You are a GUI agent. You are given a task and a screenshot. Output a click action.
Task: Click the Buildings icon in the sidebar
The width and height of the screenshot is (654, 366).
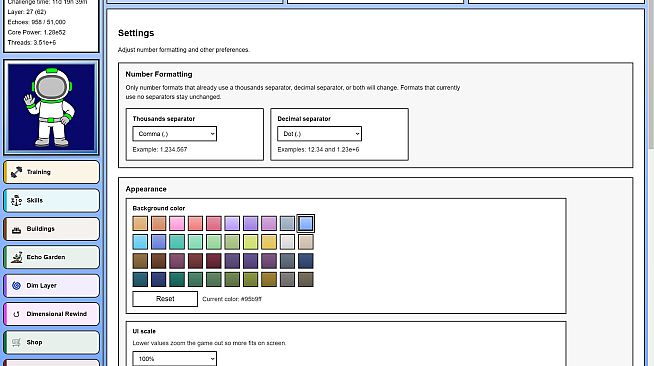(x=16, y=229)
